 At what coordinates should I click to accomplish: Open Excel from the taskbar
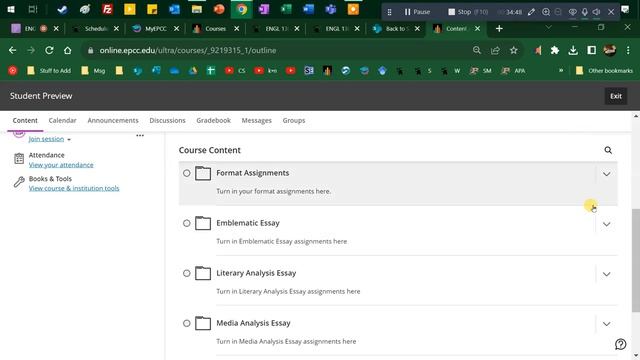(x=286, y=9)
